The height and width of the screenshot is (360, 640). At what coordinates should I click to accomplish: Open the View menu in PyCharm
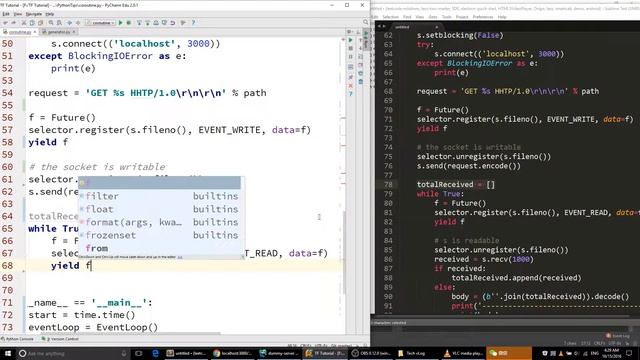(x=18, y=14)
